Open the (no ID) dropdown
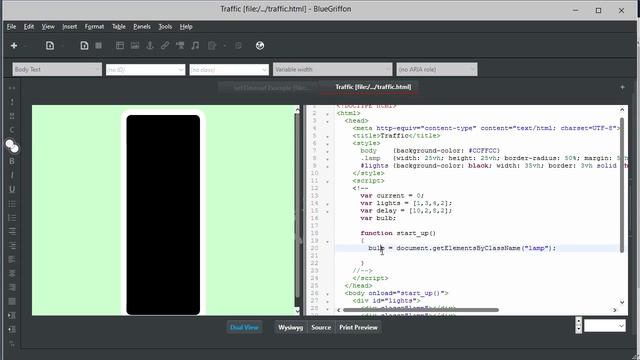 [145, 70]
